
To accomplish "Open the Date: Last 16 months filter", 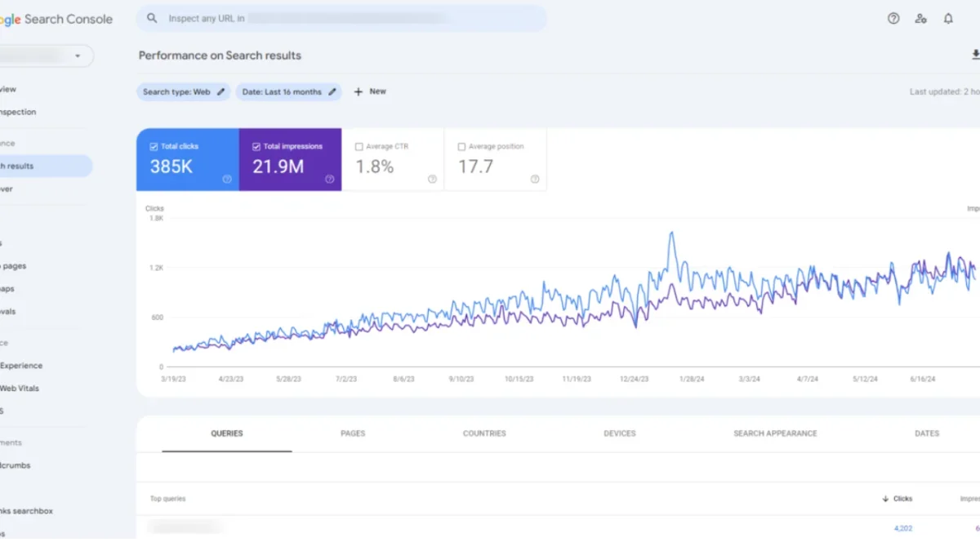I will (x=282, y=91).
